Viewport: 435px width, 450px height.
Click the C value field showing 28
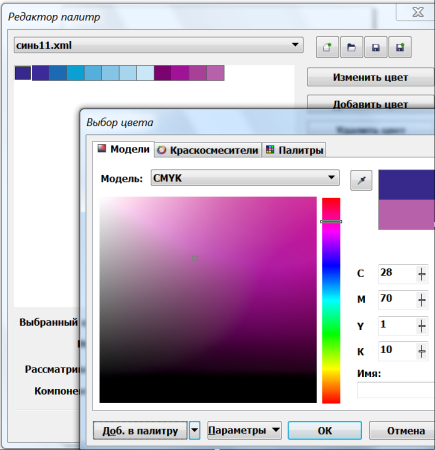pos(397,274)
